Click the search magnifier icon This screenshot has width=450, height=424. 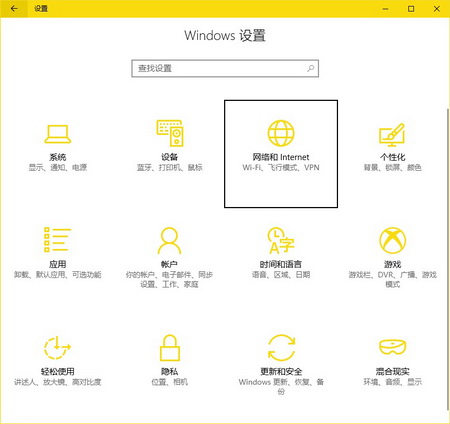[x=310, y=68]
